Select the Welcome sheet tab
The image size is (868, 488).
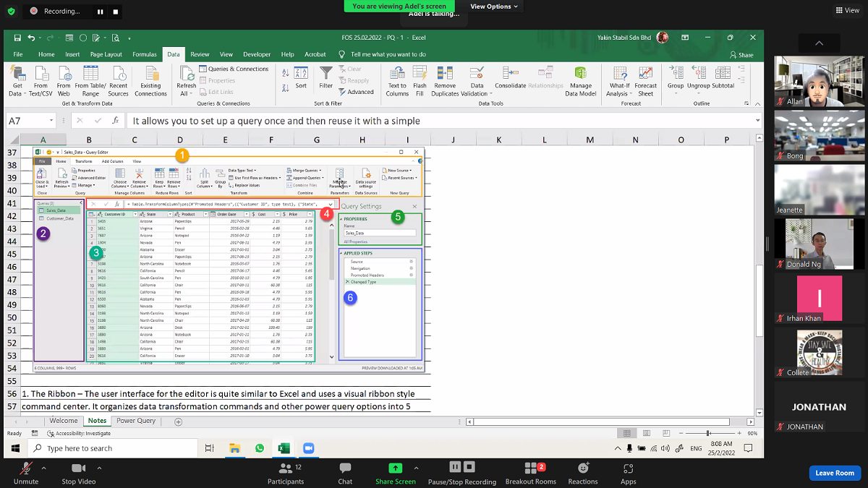tap(64, 421)
